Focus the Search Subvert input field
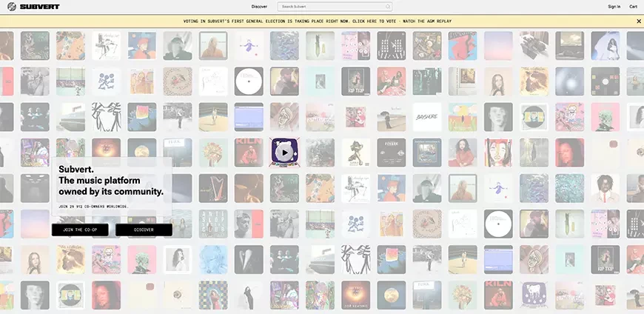Image resolution: width=644 pixels, height=314 pixels. 335,7
